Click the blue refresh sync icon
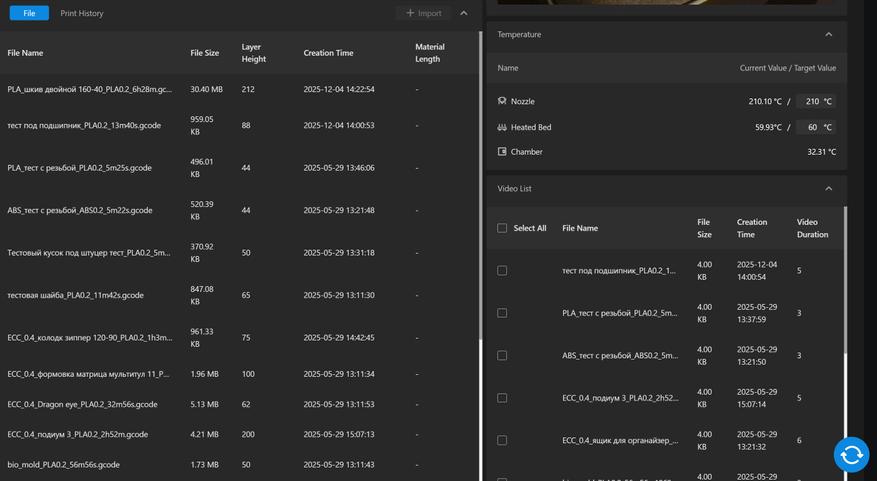This screenshot has width=877, height=481. pyautogui.click(x=851, y=455)
